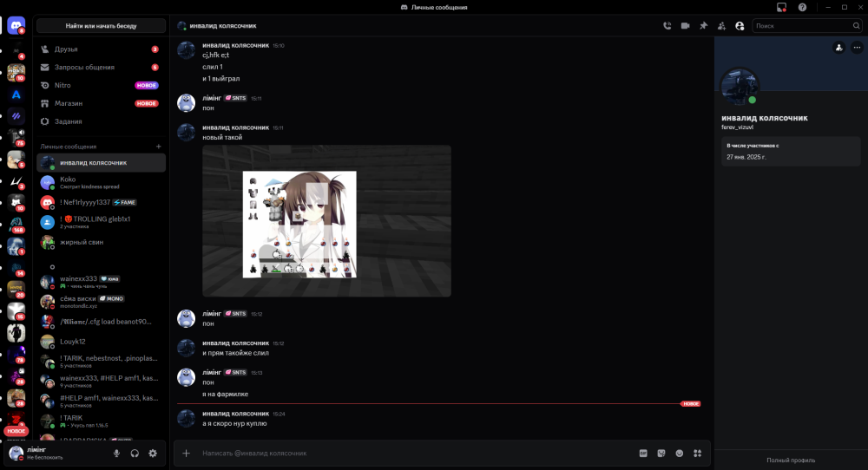This screenshot has width=868, height=470.
Task: Open the Minecraft inventory image attachment
Action: tap(326, 220)
